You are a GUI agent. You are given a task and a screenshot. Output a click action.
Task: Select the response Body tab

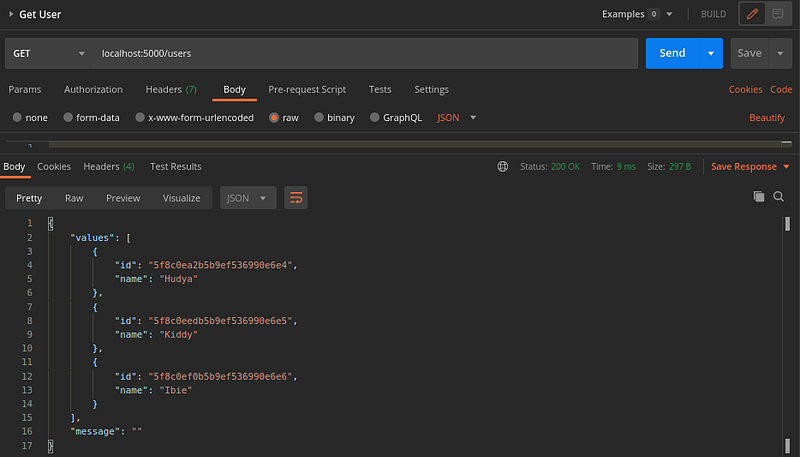[14, 166]
